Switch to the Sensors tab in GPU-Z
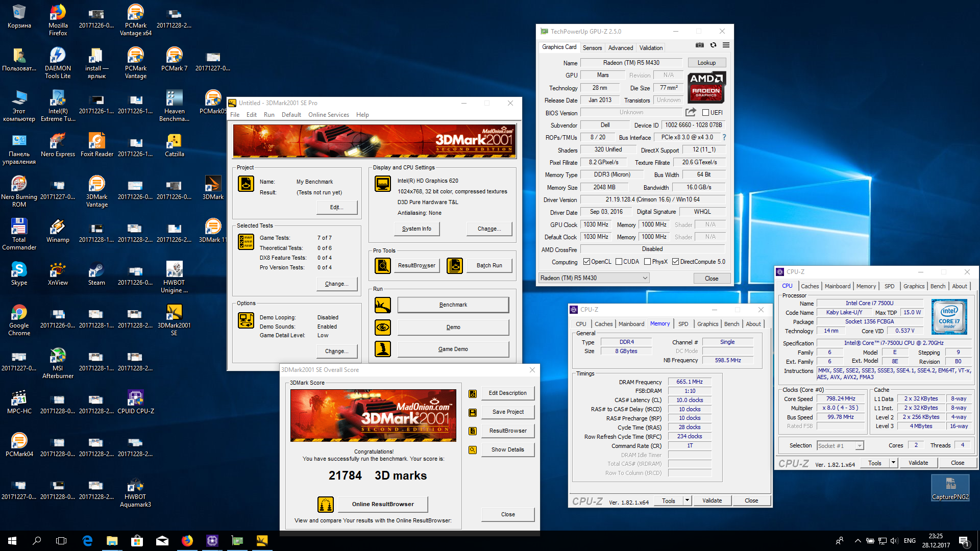Image resolution: width=980 pixels, height=551 pixels. pos(593,48)
